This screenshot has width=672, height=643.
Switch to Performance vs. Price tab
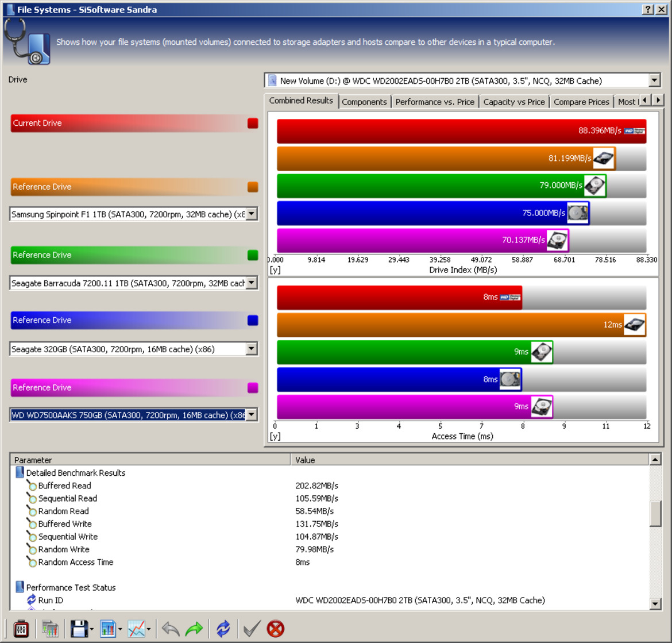[435, 102]
